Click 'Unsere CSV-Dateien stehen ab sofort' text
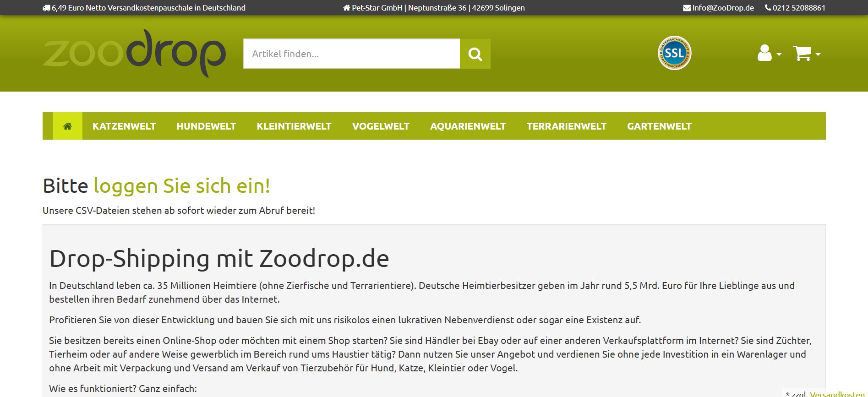 124,211
